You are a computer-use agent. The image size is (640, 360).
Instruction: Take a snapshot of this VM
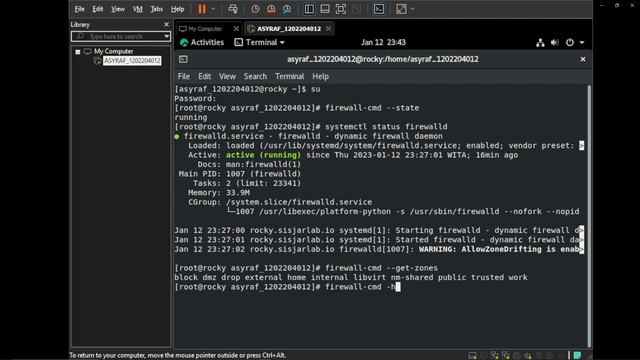pos(255,9)
